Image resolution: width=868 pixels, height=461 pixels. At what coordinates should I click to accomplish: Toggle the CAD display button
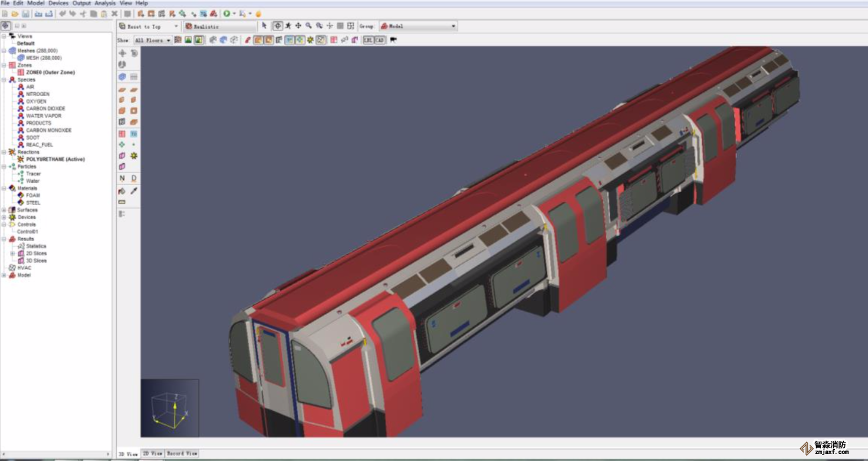coord(380,40)
